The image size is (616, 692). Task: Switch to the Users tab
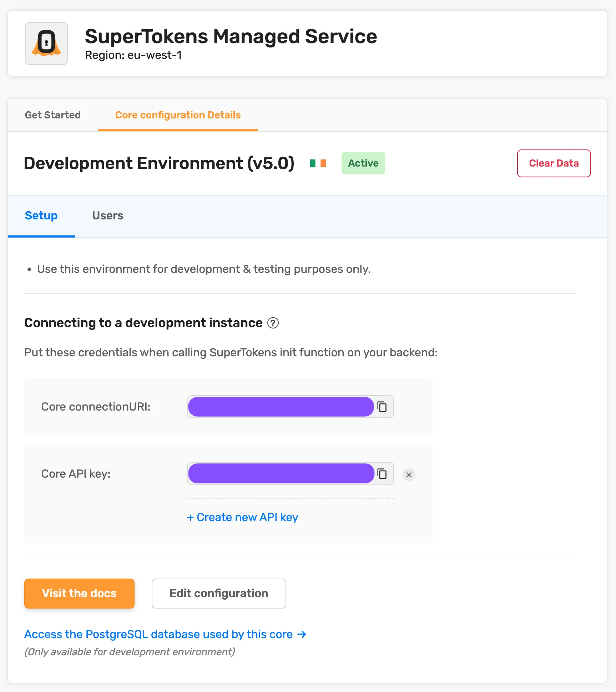coord(108,215)
